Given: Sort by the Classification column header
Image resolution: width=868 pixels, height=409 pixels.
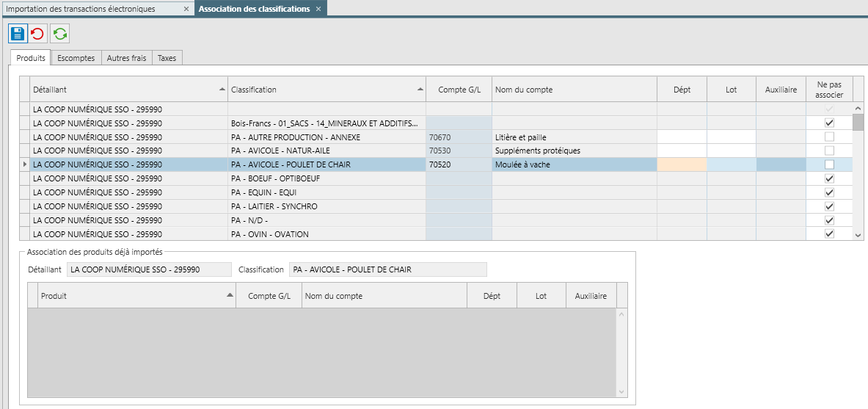Looking at the screenshot, I should (x=327, y=90).
